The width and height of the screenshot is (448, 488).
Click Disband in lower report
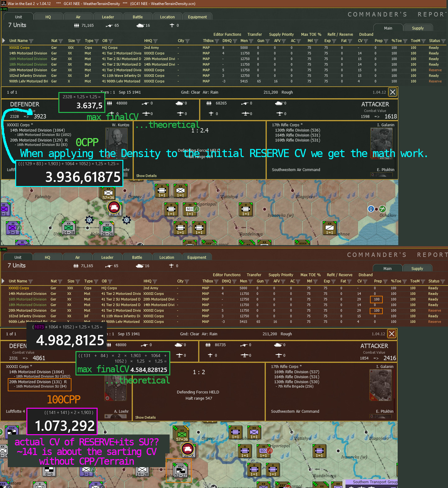pyautogui.click(x=366, y=275)
